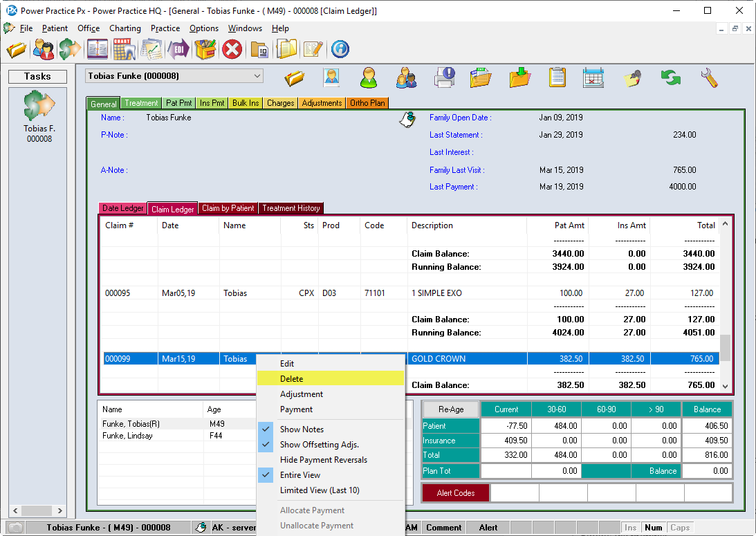This screenshot has width=756, height=536.
Task: Click the green refresh arrows icon
Action: (670, 77)
